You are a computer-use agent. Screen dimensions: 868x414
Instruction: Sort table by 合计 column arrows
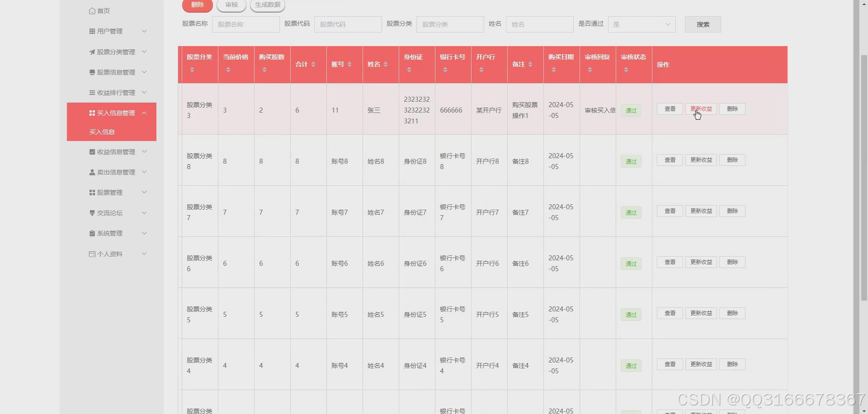coord(313,64)
